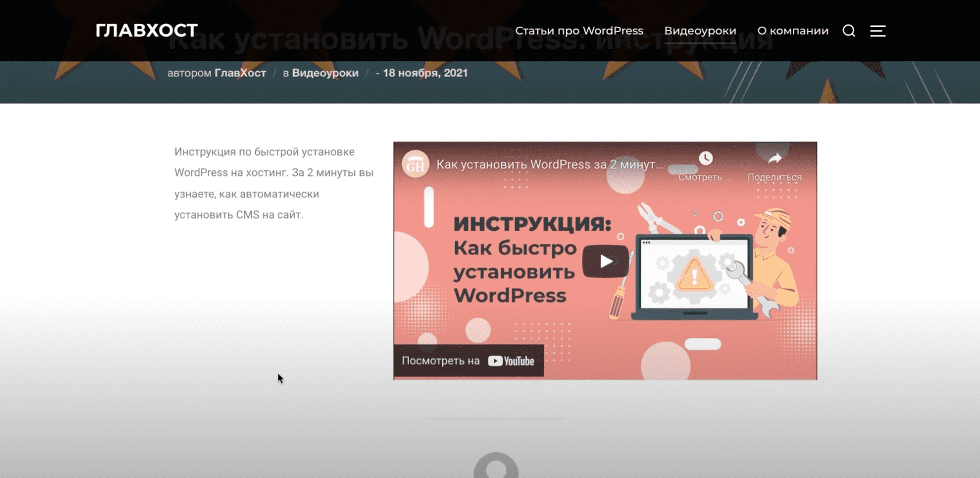980x478 pixels.
Task: Click the date 18 ноября, 2021
Action: pos(425,73)
